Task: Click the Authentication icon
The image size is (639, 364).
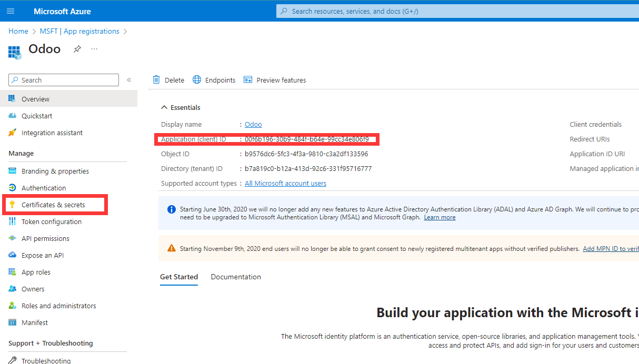Action: click(12, 188)
